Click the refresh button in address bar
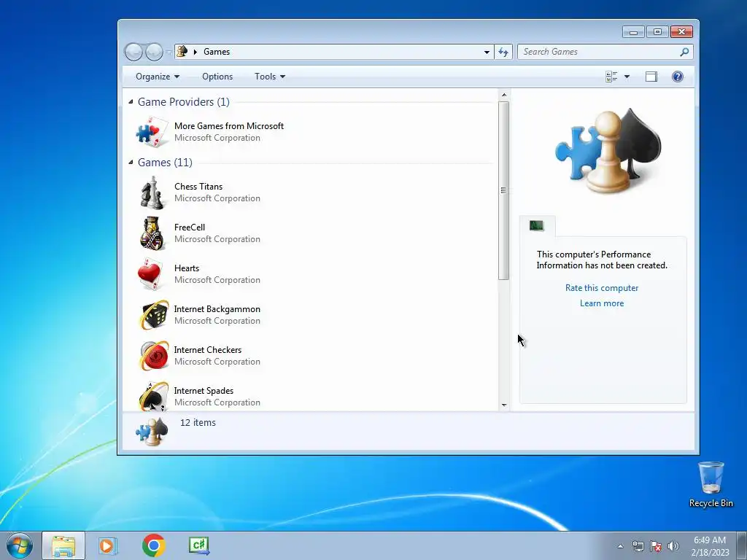The image size is (747, 560). point(503,52)
